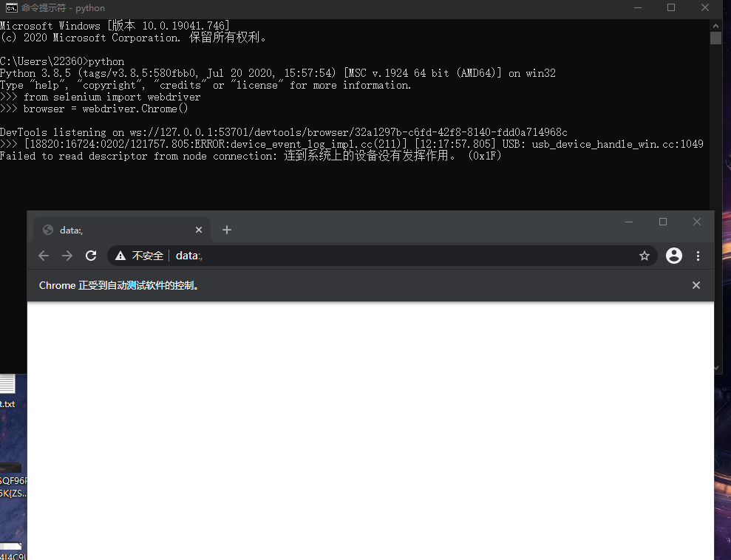Viewport: 731px width, 560px height.
Task: Bookmark the page using the star icon
Action: tap(644, 255)
